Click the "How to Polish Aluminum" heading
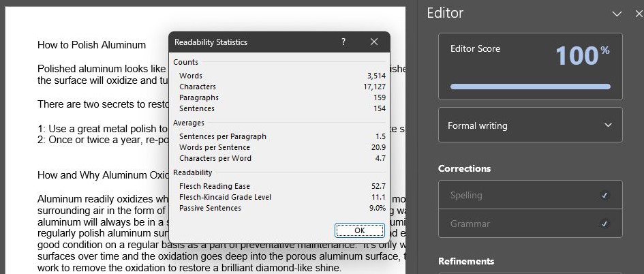This screenshot has width=644, height=274. 91,45
